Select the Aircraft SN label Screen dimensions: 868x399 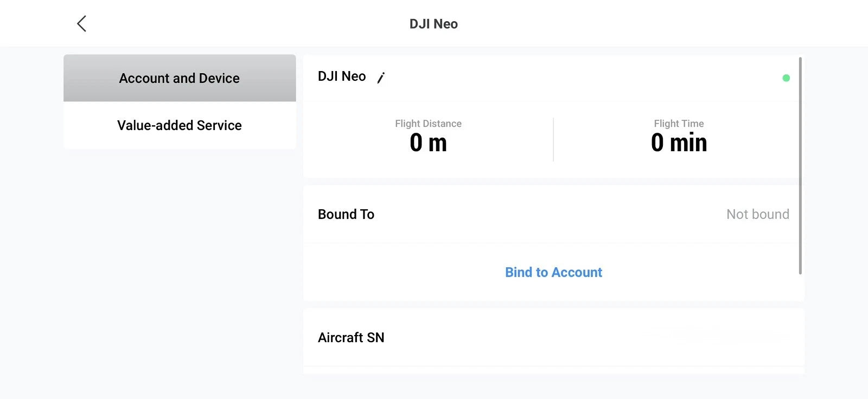(x=351, y=337)
